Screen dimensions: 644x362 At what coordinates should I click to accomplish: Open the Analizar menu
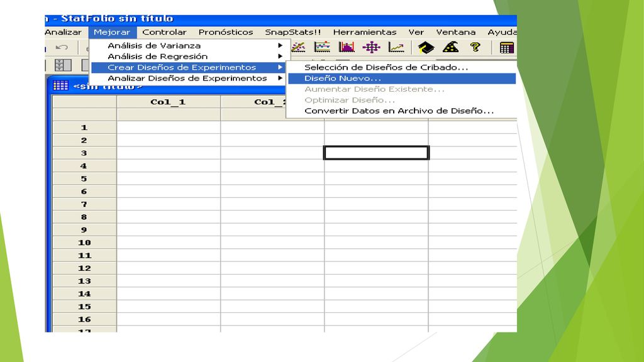64,32
